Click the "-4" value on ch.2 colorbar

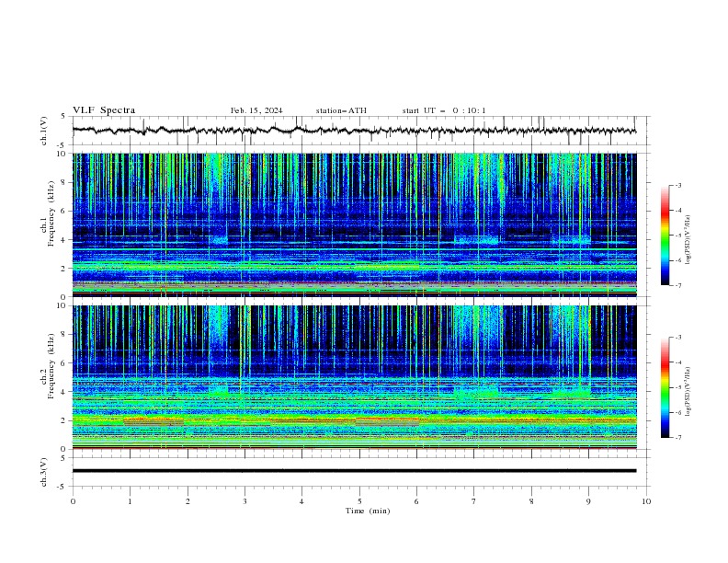click(678, 362)
